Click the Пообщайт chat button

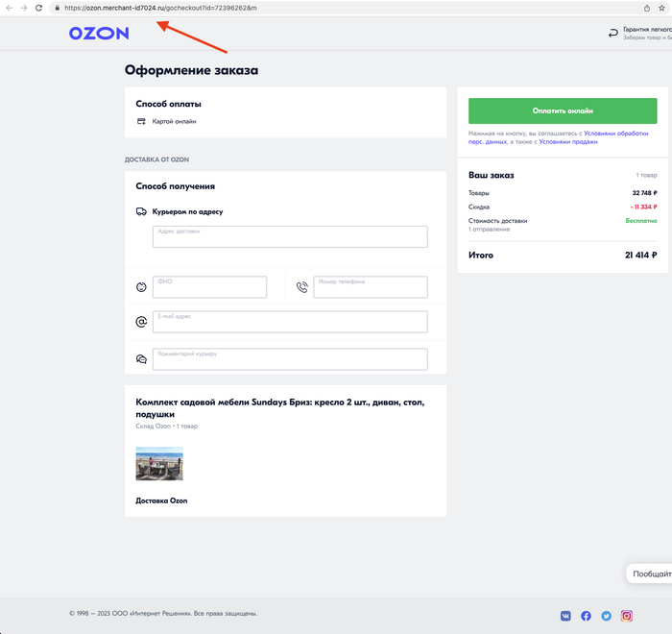(649, 573)
